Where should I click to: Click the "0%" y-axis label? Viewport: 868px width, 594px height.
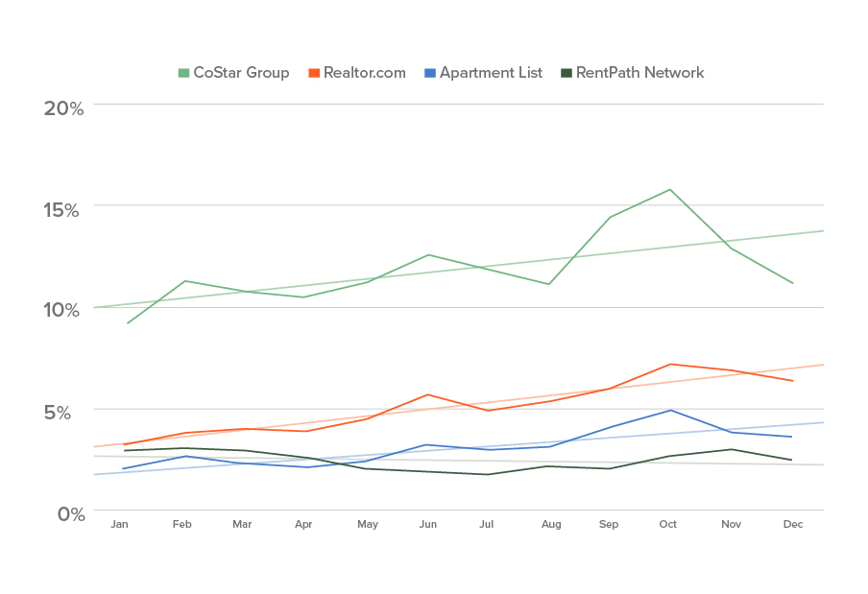pyautogui.click(x=71, y=514)
